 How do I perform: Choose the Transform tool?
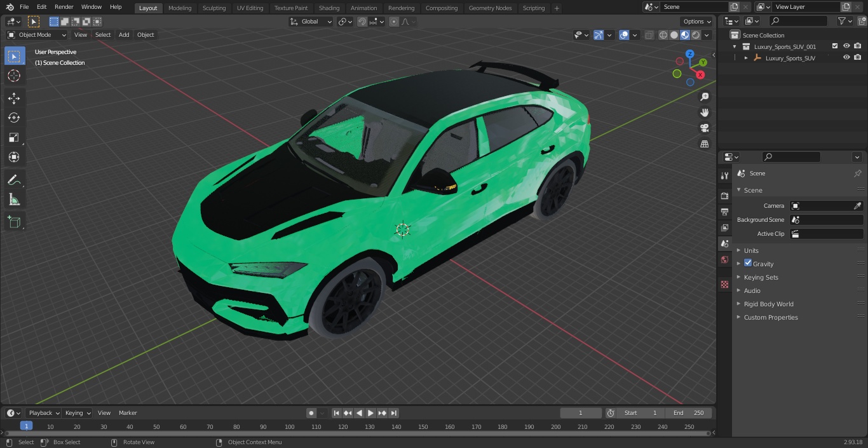(x=14, y=157)
